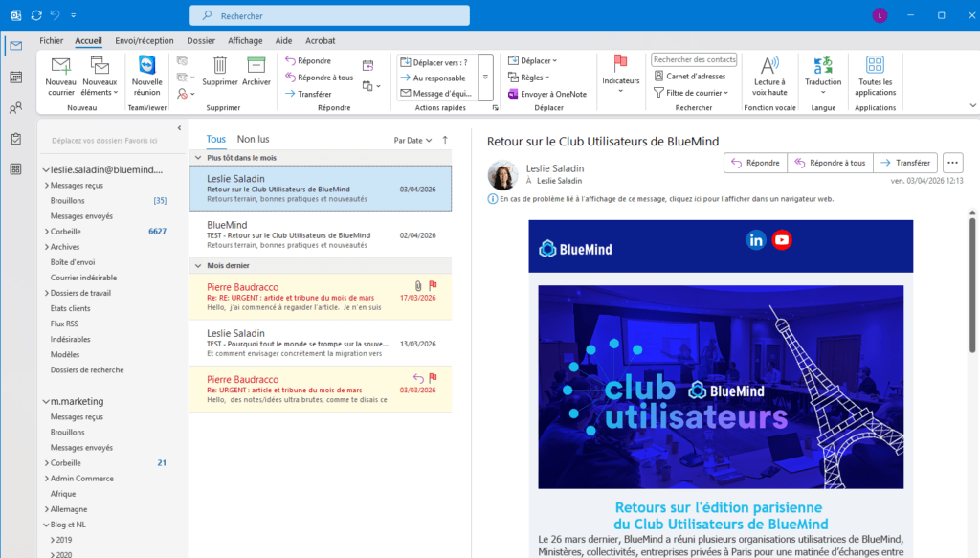Expand the Corbeille folder under leslie.saladin
The height and width of the screenshot is (558, 980).
[45, 232]
